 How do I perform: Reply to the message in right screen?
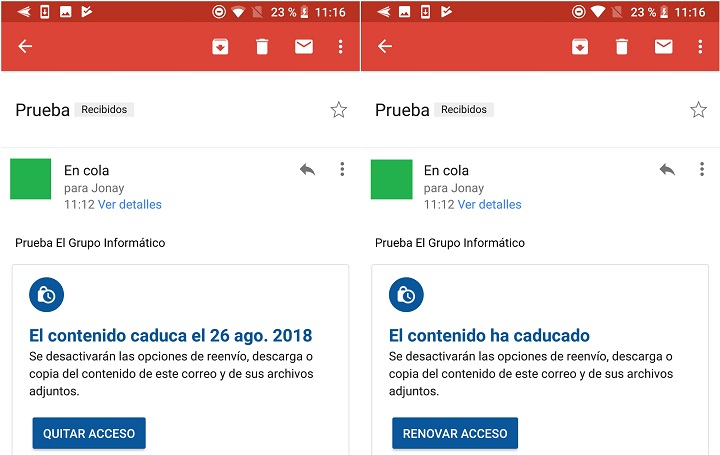pyautogui.click(x=667, y=169)
